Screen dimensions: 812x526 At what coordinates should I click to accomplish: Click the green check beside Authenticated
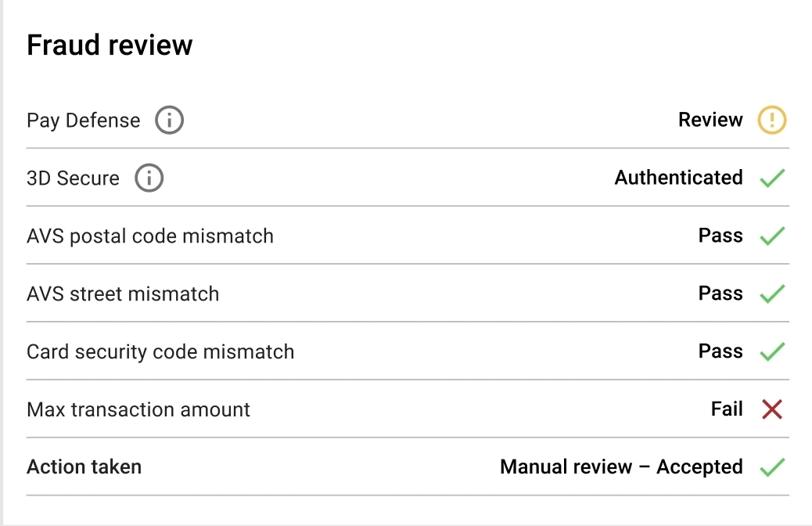pyautogui.click(x=772, y=178)
